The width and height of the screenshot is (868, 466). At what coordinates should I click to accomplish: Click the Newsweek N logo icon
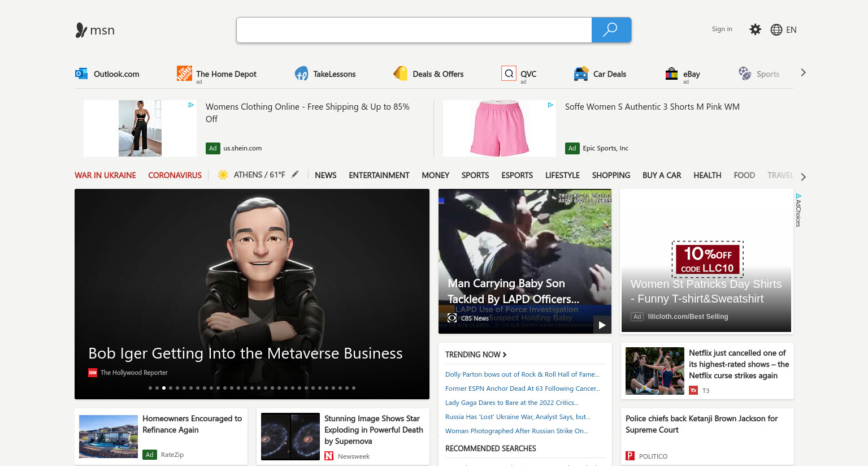click(x=329, y=456)
